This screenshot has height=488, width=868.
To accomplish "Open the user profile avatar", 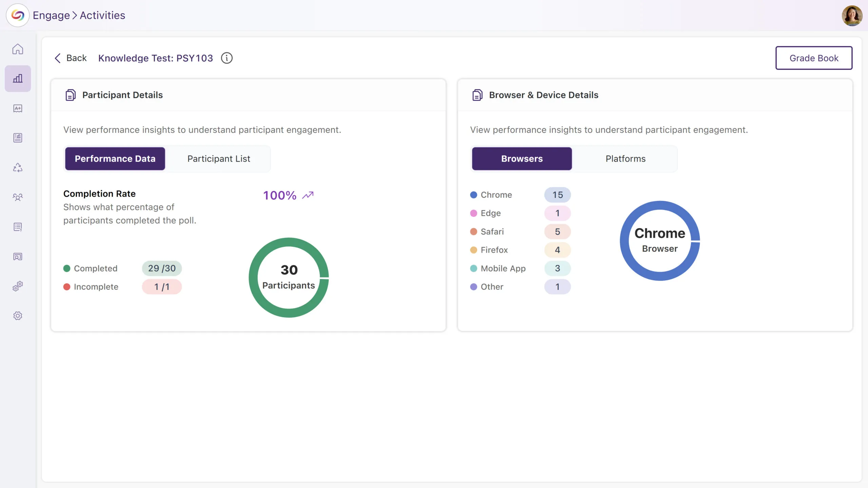I will coord(851,16).
